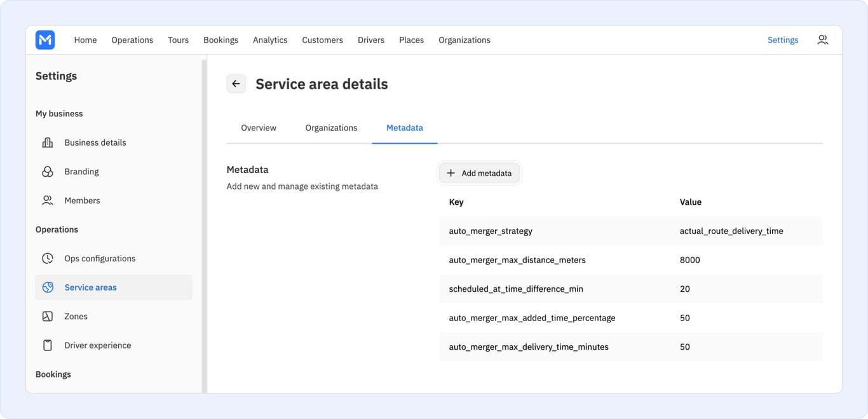868x419 pixels.
Task: Open the user profile icon
Action: [x=822, y=39]
